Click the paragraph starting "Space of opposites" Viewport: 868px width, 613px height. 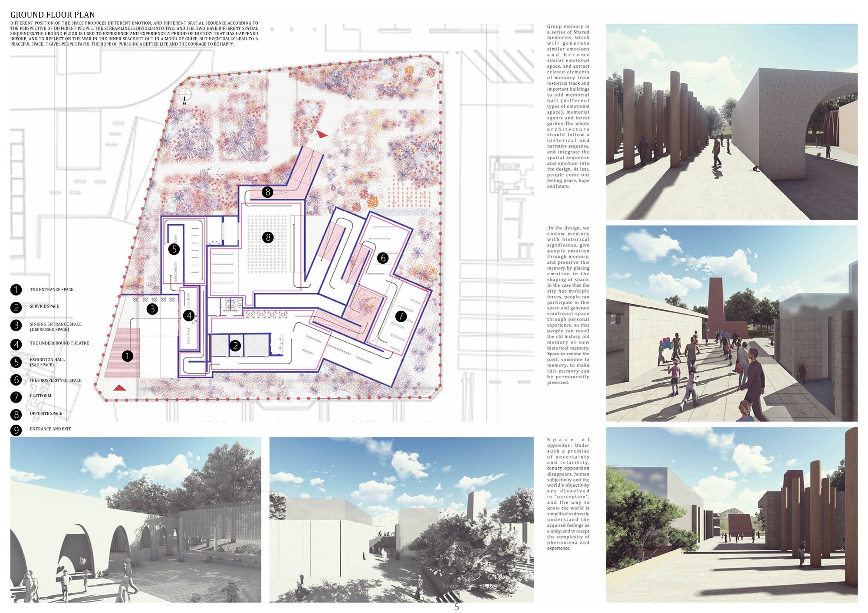coord(568,494)
